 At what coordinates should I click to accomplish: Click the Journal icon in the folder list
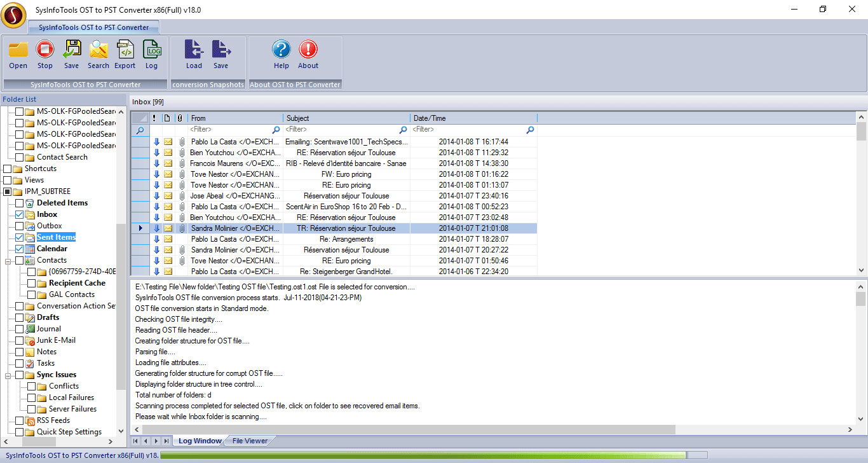30,329
